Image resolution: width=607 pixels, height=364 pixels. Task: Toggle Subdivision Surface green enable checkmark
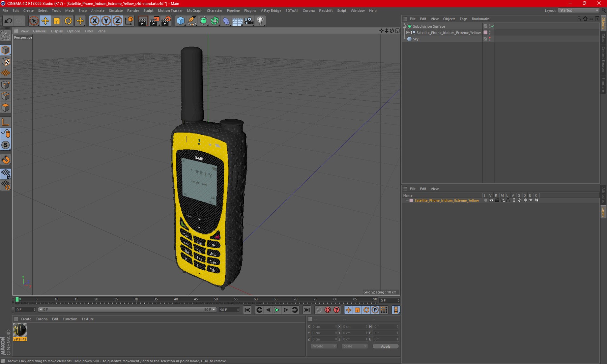click(x=493, y=26)
